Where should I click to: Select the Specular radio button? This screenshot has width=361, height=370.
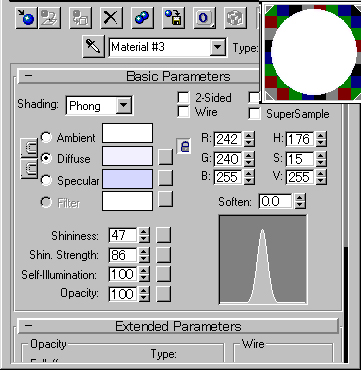pyautogui.click(x=46, y=180)
